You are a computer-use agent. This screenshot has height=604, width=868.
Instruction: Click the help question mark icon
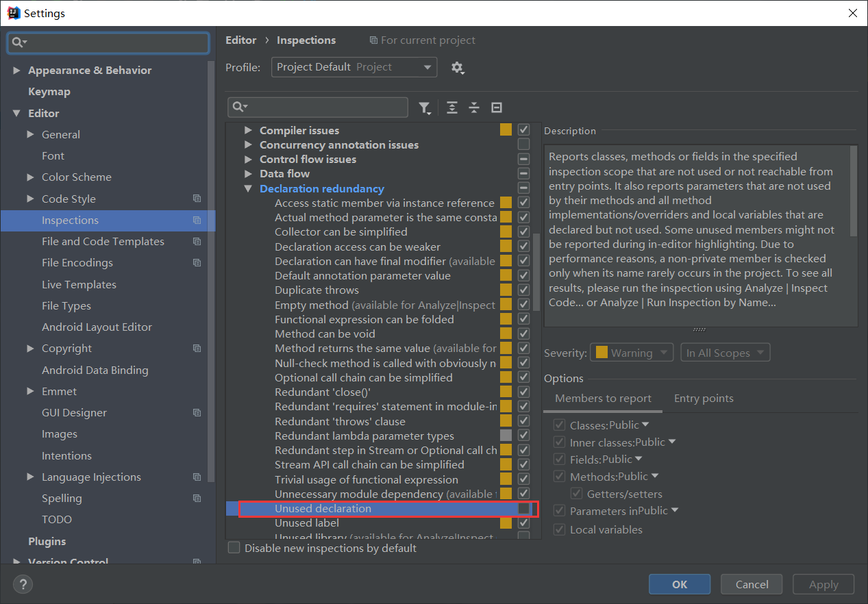click(23, 584)
